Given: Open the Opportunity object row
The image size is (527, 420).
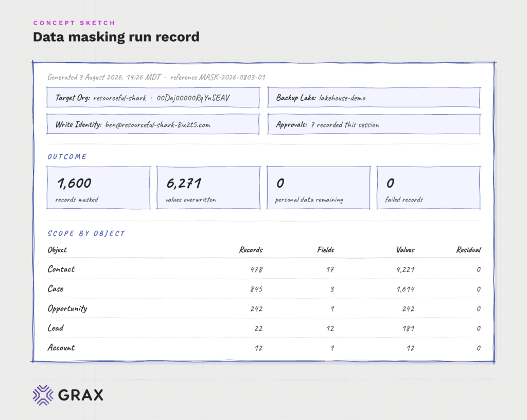Looking at the screenshot, I should (x=264, y=308).
